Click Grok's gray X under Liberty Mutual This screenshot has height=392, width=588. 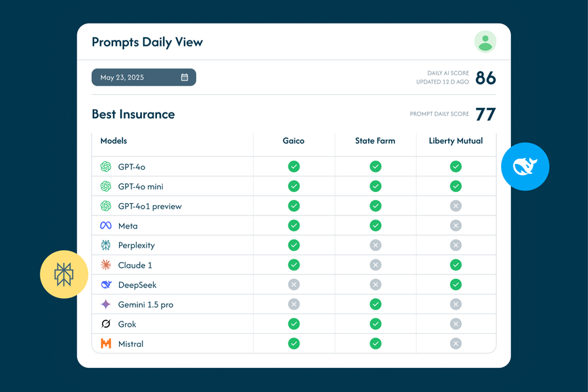tap(456, 324)
